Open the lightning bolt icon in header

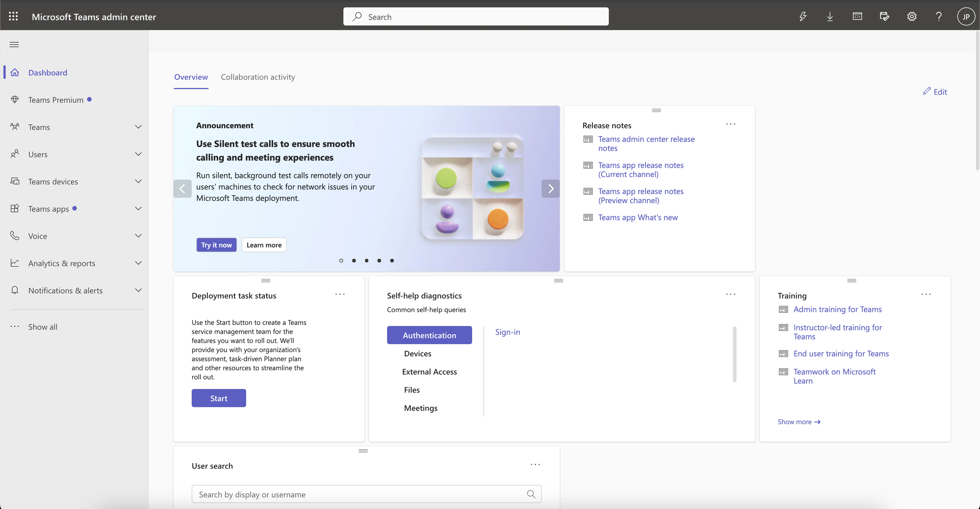[803, 16]
